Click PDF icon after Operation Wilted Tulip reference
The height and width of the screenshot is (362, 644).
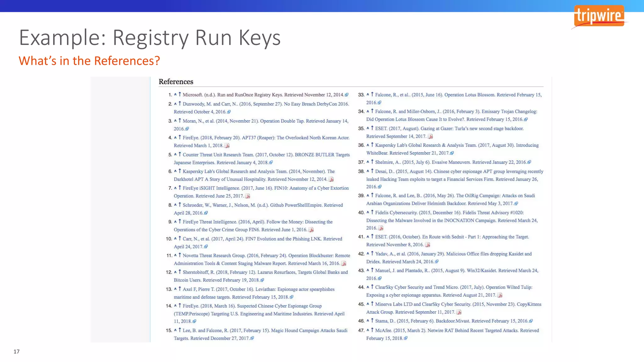tap(500, 295)
